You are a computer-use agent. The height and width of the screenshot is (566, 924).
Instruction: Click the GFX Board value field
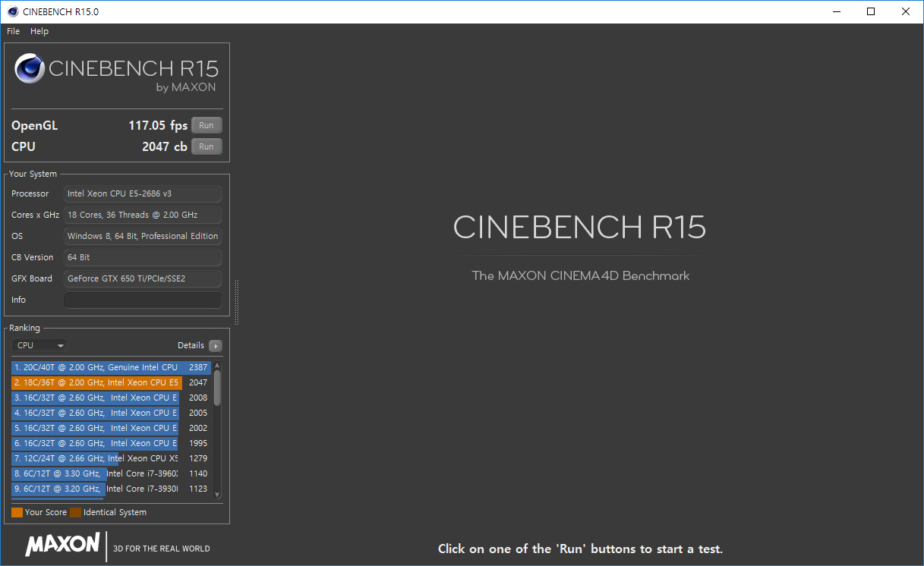tap(143, 278)
